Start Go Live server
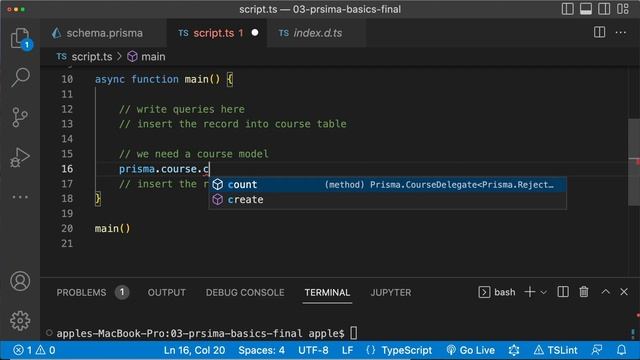The image size is (640, 360). point(471,350)
